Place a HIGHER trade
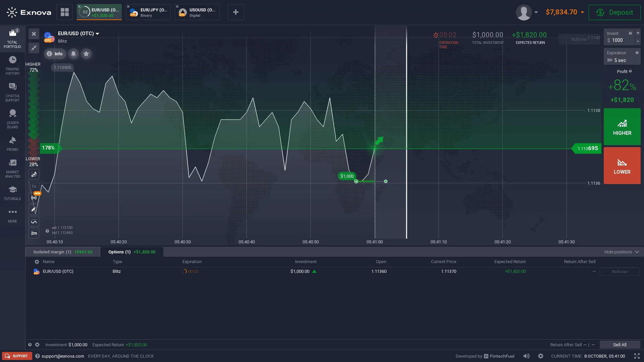 pyautogui.click(x=622, y=127)
